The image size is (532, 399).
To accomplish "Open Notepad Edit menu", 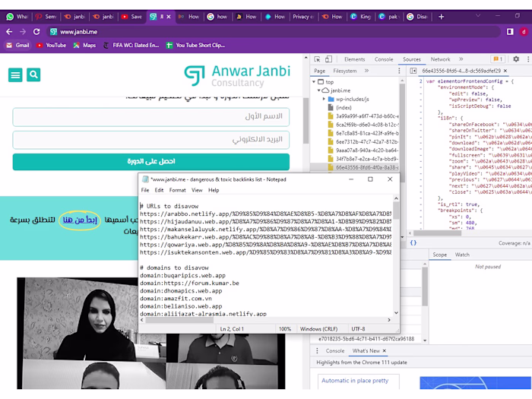I will pos(159,190).
